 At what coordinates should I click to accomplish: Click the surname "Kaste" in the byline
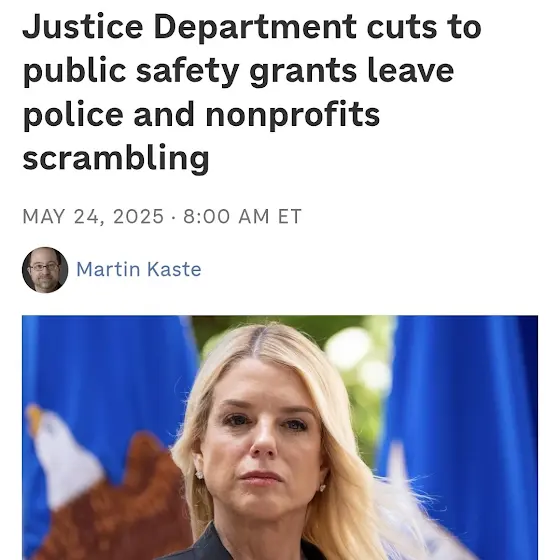coord(174,269)
